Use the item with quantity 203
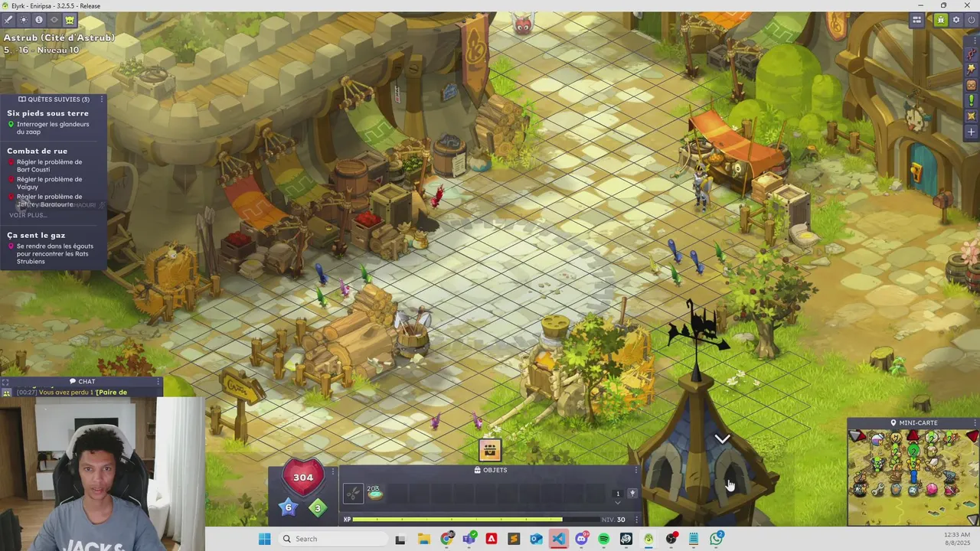The width and height of the screenshot is (980, 551). (x=375, y=494)
